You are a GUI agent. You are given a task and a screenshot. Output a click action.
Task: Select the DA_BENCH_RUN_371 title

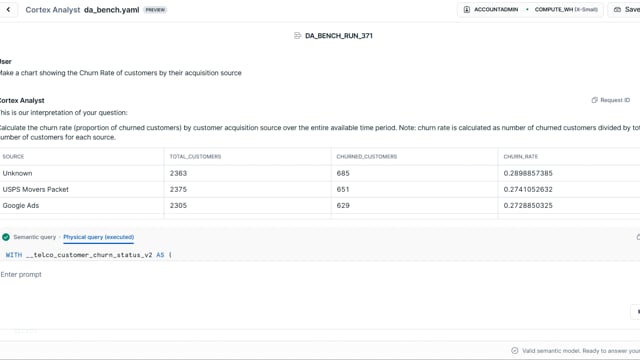point(339,36)
